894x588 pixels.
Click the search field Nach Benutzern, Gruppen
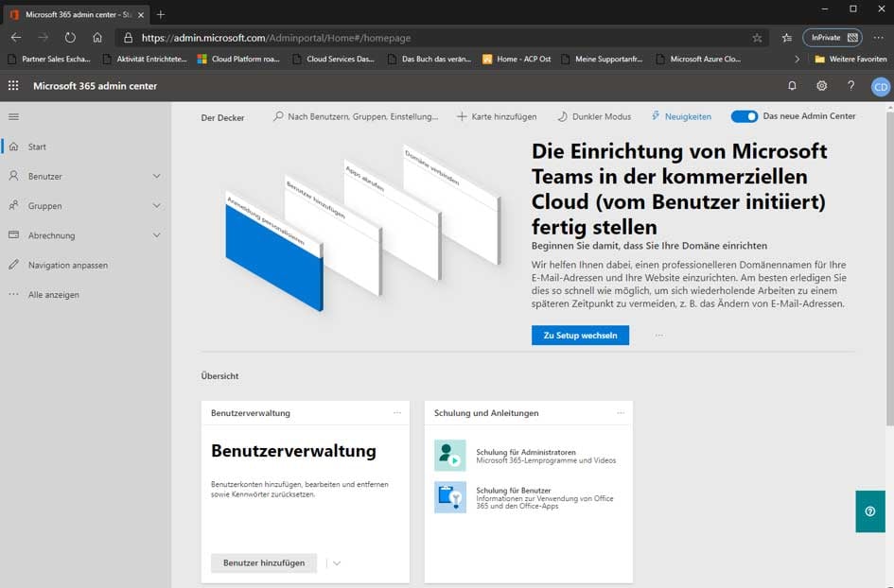357,116
